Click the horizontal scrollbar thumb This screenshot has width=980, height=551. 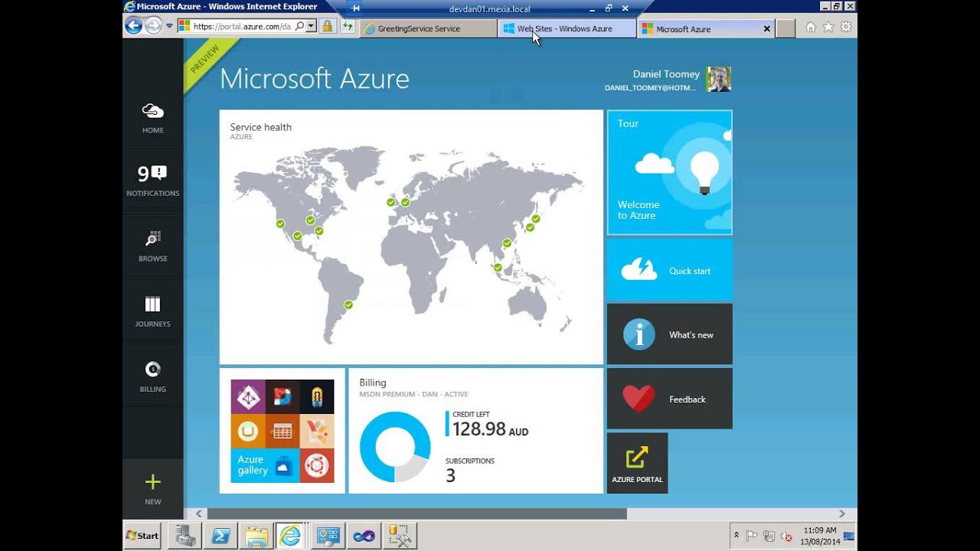pos(416,514)
